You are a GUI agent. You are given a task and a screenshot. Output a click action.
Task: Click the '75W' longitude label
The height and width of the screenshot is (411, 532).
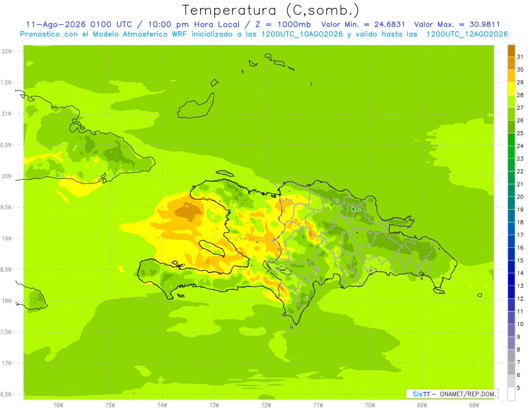(x=110, y=405)
